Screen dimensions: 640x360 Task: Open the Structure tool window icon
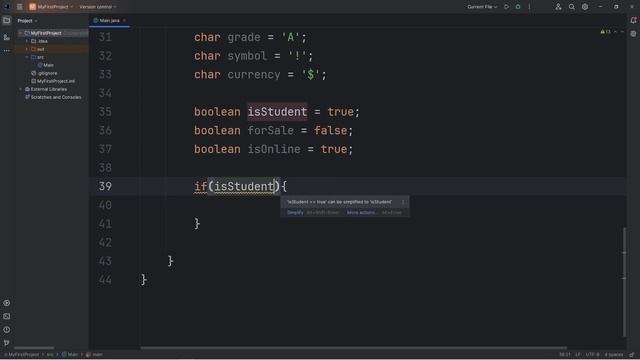[7, 38]
